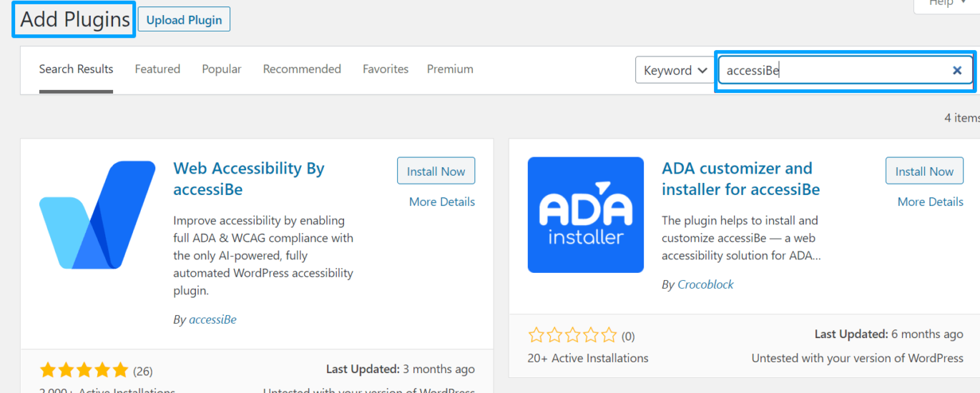Click the Upload Plugin button

click(x=184, y=20)
